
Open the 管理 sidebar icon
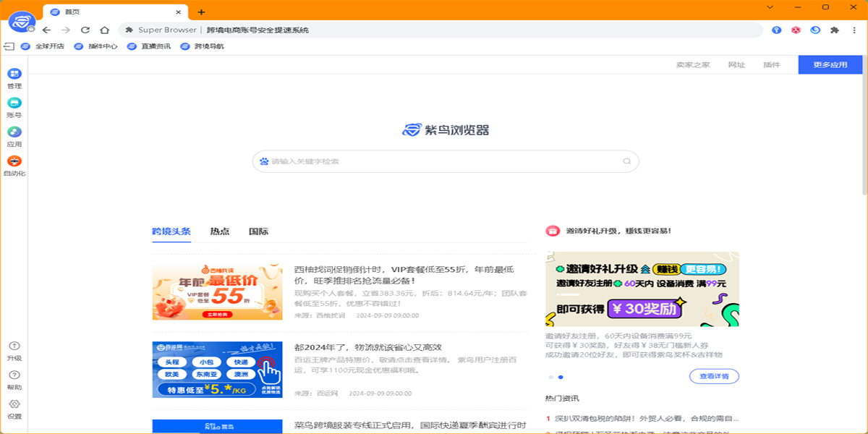pyautogui.click(x=14, y=75)
